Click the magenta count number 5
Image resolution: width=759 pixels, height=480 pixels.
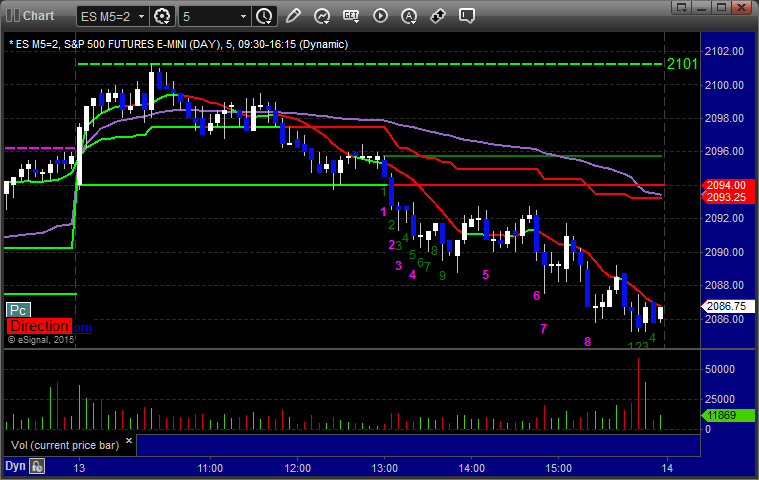(x=486, y=275)
